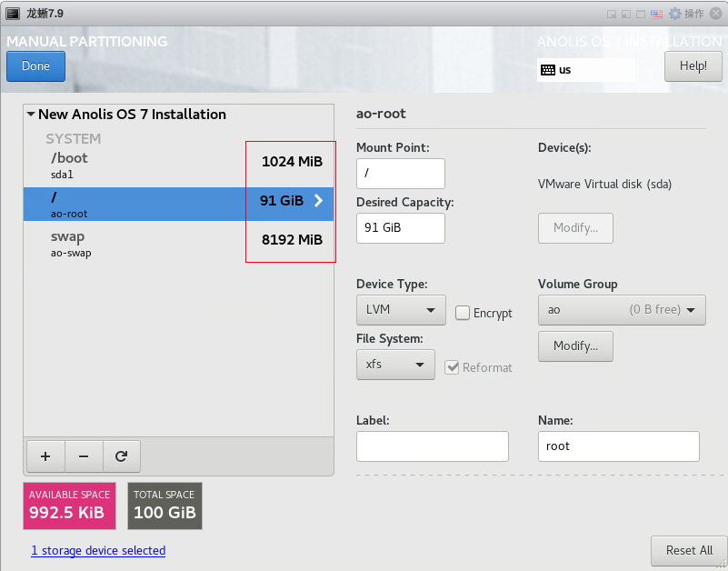Click the plus icon to add a mount point
Viewport: 728px width, 571px height.
45,456
